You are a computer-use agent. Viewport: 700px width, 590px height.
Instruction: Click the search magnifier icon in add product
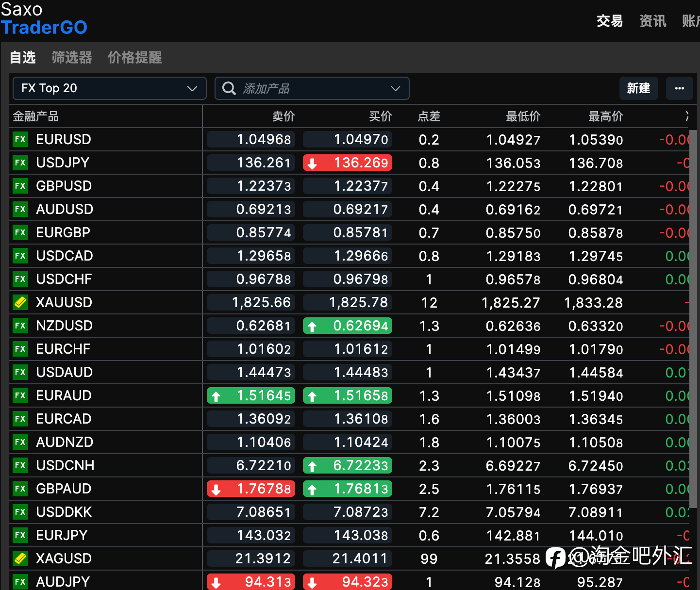pos(229,88)
